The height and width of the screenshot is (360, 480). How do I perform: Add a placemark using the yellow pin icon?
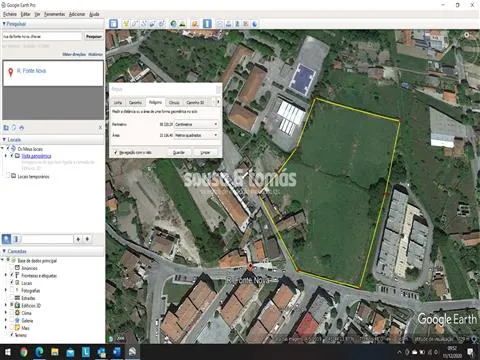coord(126,24)
